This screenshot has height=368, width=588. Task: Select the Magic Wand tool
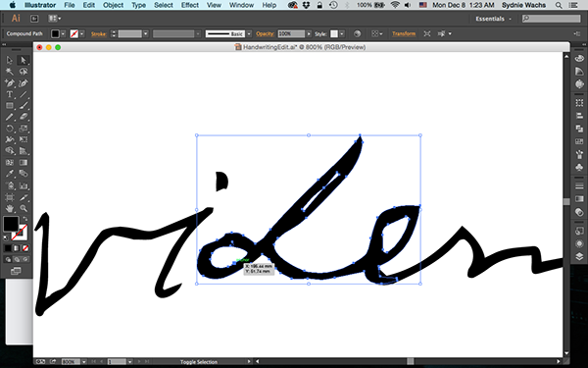(10, 72)
